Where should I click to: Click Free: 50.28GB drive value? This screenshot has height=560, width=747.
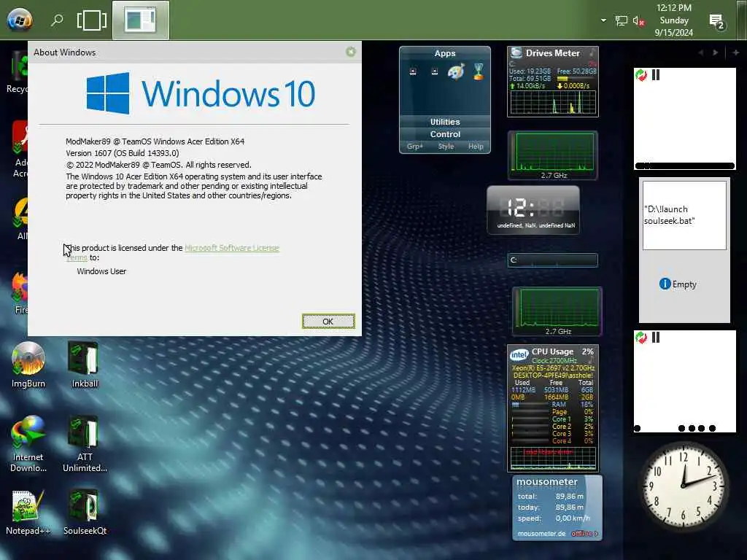click(576, 71)
